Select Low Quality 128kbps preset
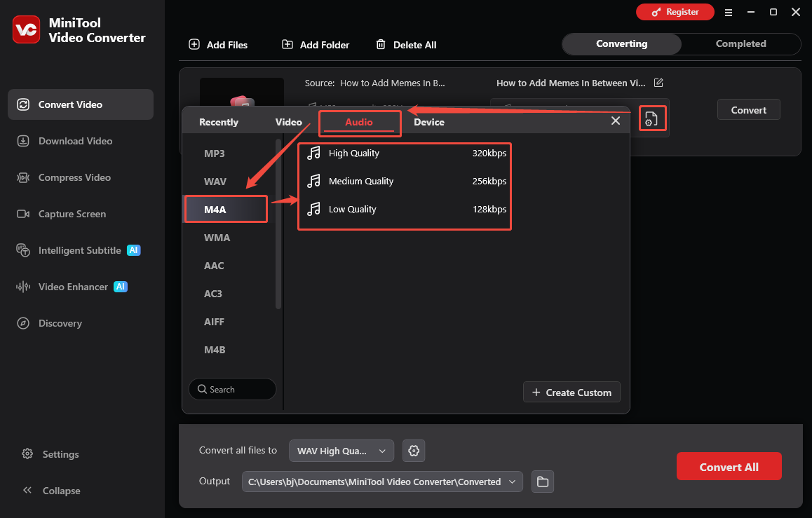Image resolution: width=812 pixels, height=518 pixels. [405, 209]
